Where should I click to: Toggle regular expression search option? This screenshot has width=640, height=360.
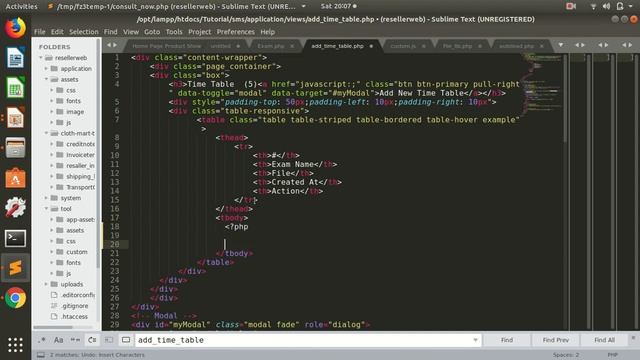point(42,340)
